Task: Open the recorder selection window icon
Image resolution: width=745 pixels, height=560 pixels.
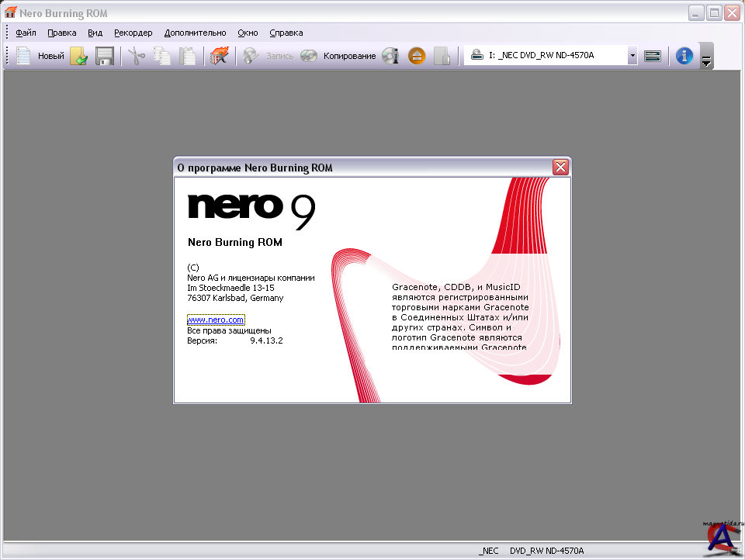Action: point(653,56)
